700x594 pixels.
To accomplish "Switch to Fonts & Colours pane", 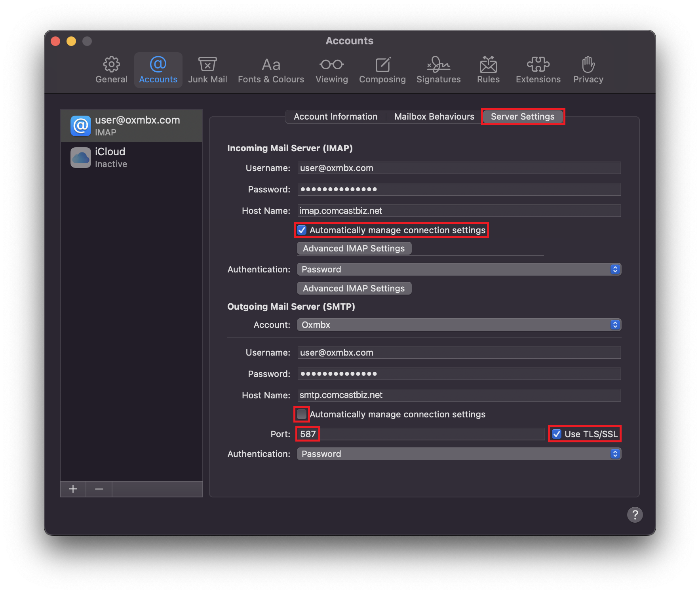I will click(271, 70).
